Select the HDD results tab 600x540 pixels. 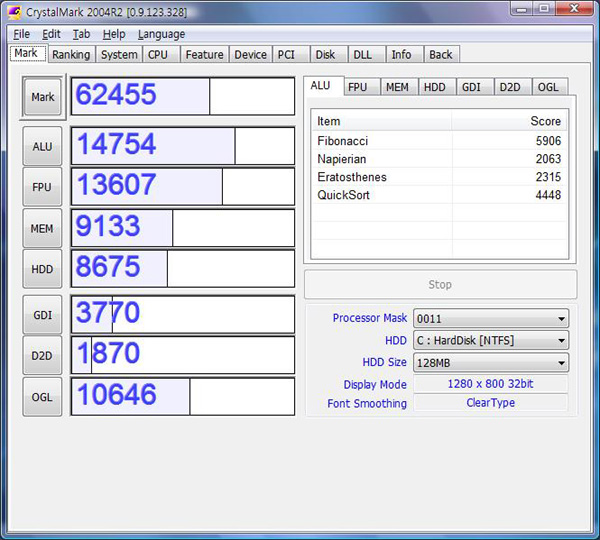[437, 87]
